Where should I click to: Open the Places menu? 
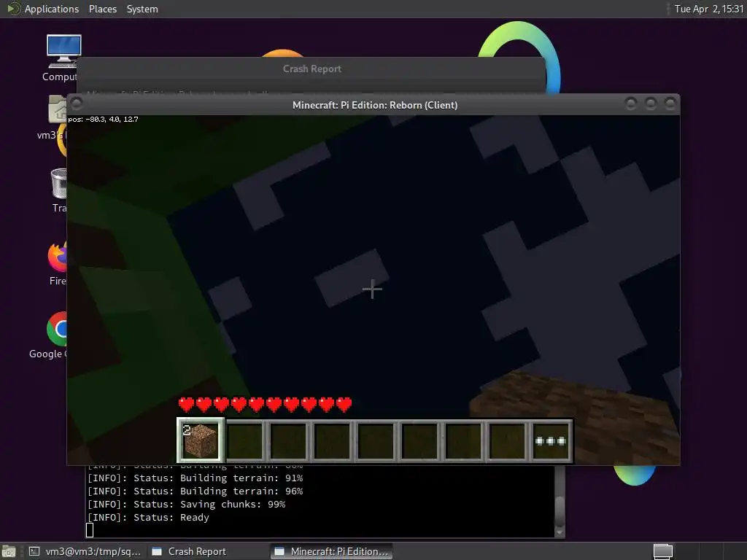pos(102,9)
